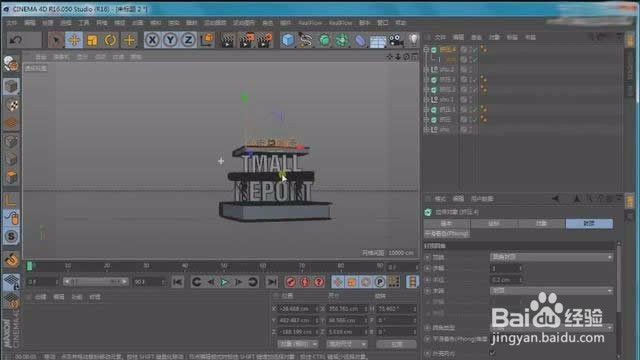Click the back arrow in attribute manager

tap(556, 199)
